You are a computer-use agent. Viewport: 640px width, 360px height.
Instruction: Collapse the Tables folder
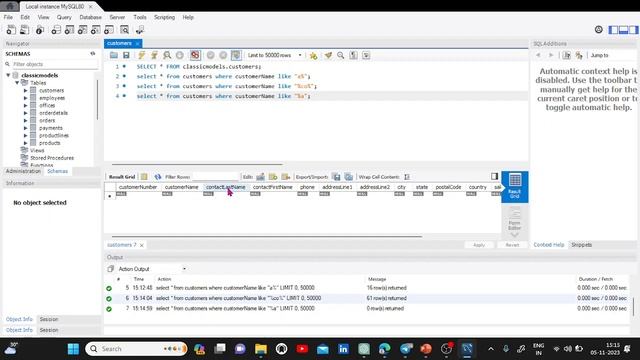tap(17, 83)
